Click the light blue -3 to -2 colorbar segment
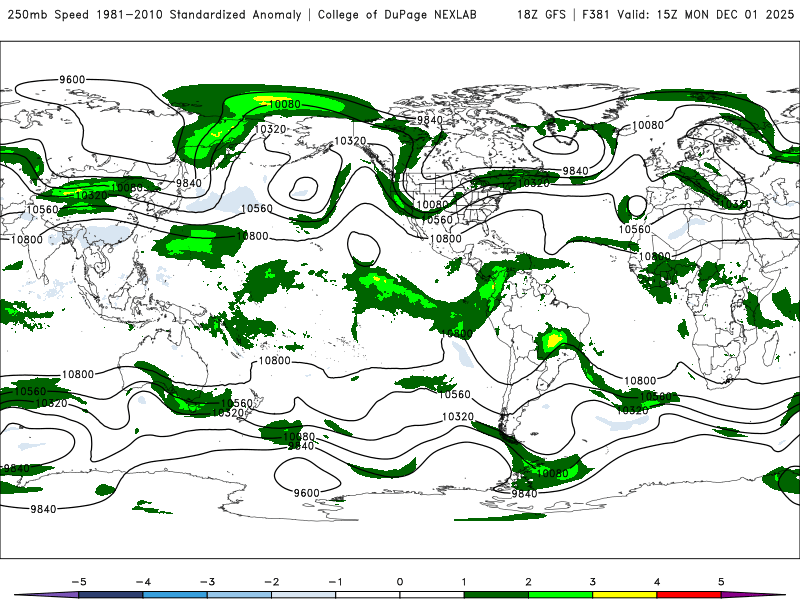 [x=239, y=595]
